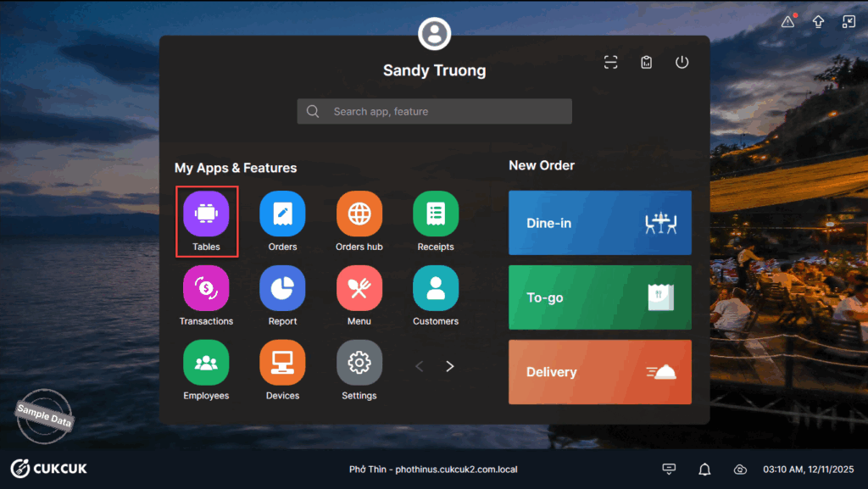This screenshot has width=868, height=489.
Task: Open the Customers app
Action: point(436,289)
